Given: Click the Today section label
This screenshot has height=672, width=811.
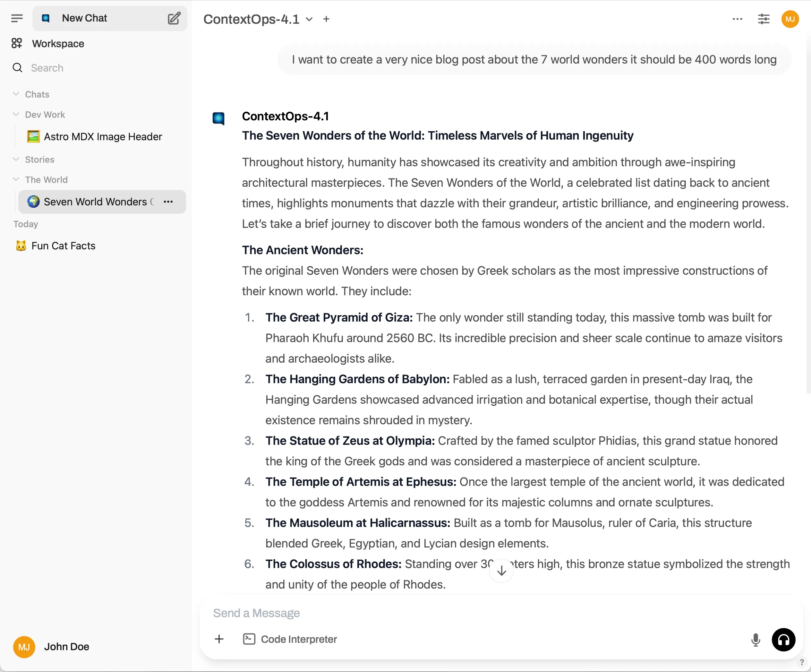Looking at the screenshot, I should pyautogui.click(x=25, y=224).
